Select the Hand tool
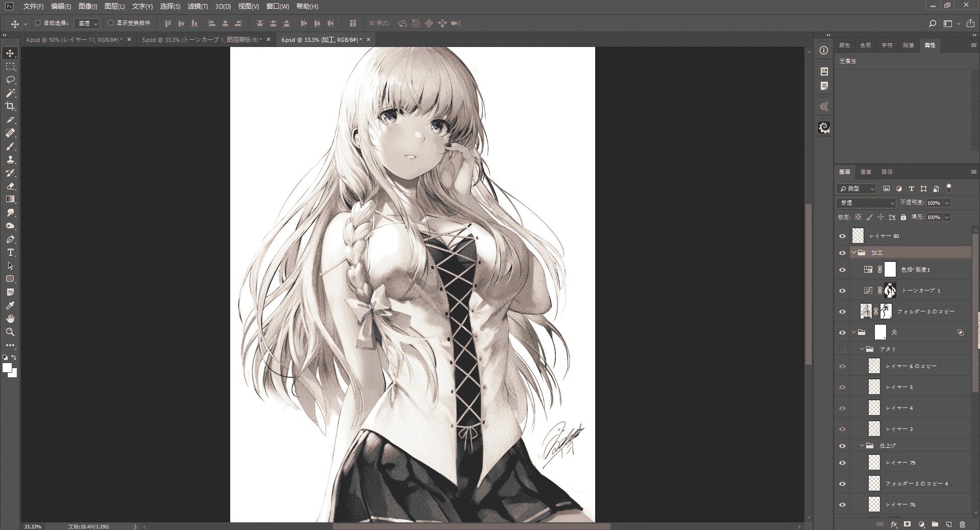 (x=10, y=319)
